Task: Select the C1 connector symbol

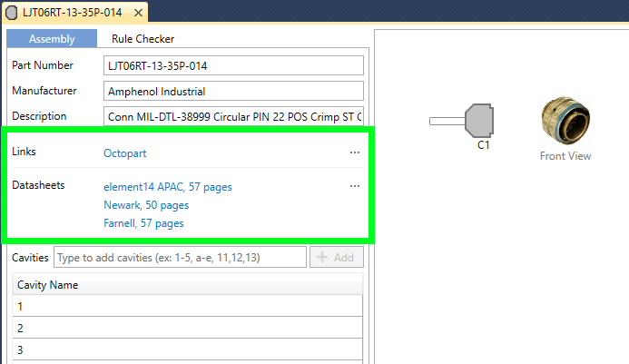Action: [462, 121]
